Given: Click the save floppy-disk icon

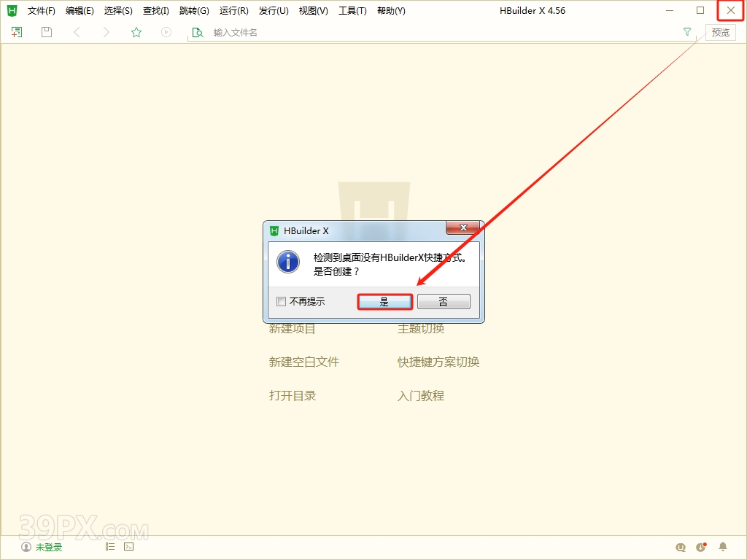Looking at the screenshot, I should point(47,32).
